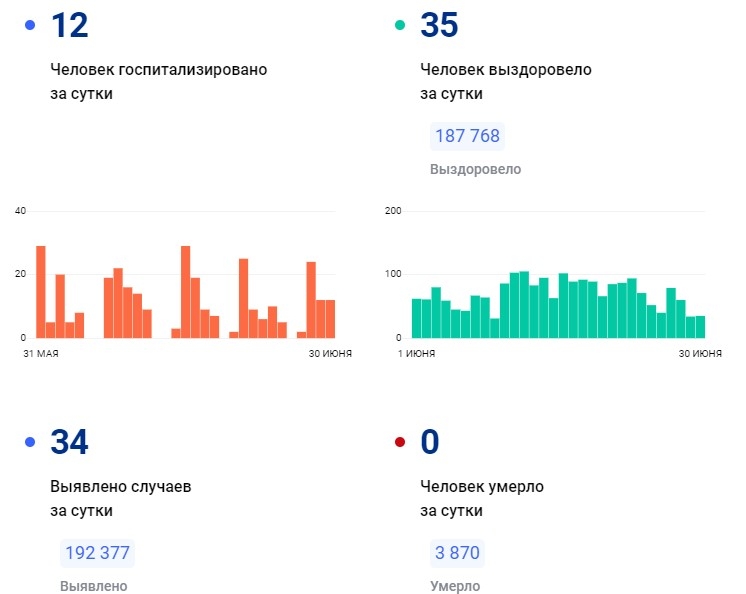
Task: Click the large recovered count 35
Action: click(439, 26)
